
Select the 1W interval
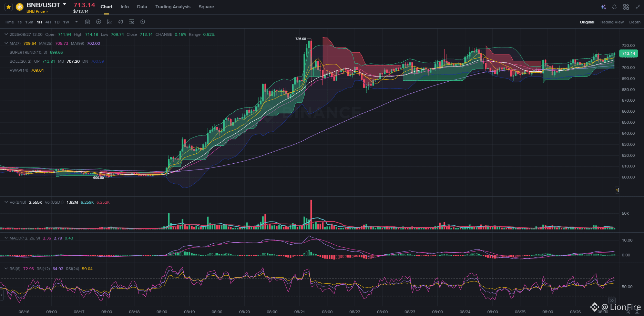pos(66,22)
